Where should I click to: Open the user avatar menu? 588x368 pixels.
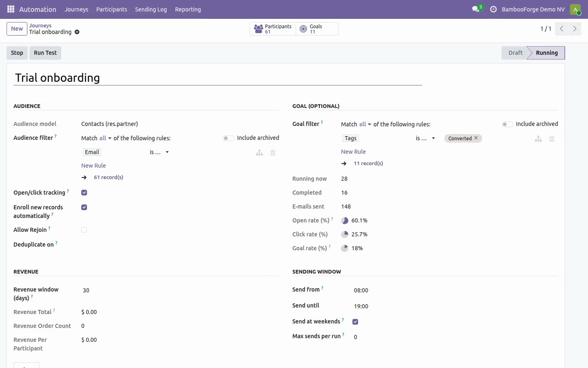pos(575,9)
